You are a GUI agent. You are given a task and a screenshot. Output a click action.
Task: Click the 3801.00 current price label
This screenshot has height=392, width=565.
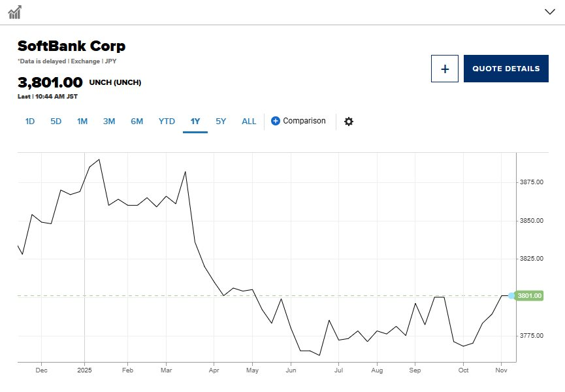point(530,296)
